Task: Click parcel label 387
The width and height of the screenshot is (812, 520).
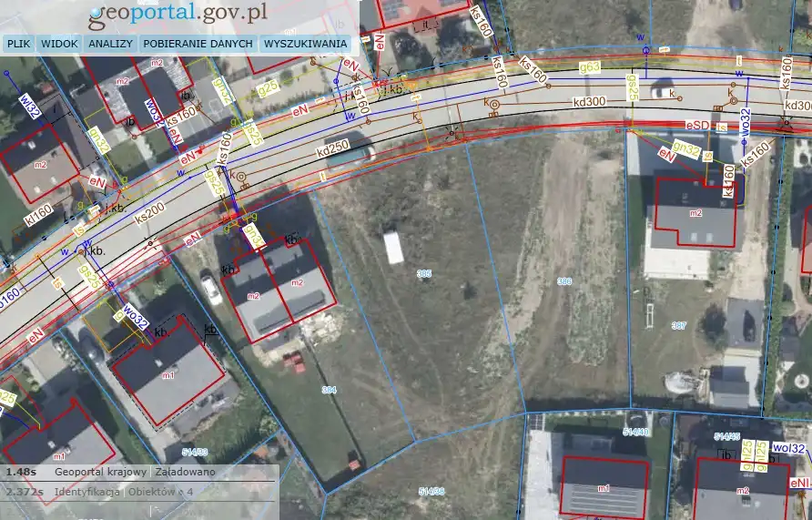Action: (678, 325)
